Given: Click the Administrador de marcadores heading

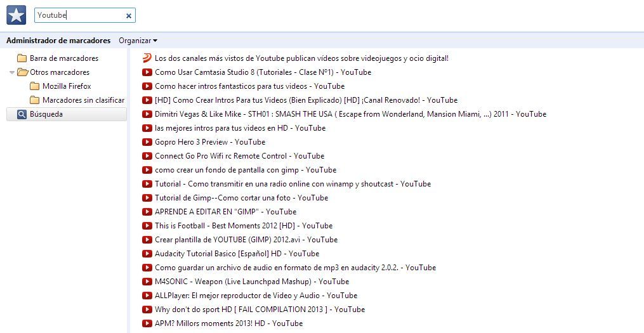Looking at the screenshot, I should click(58, 41).
